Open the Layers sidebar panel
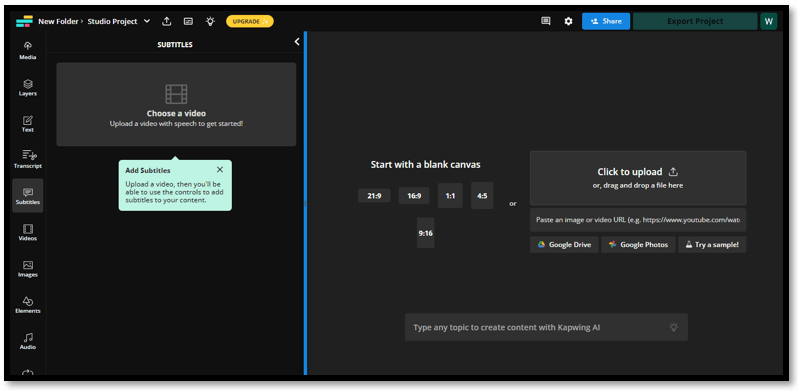The width and height of the screenshot is (798, 391). [27, 88]
